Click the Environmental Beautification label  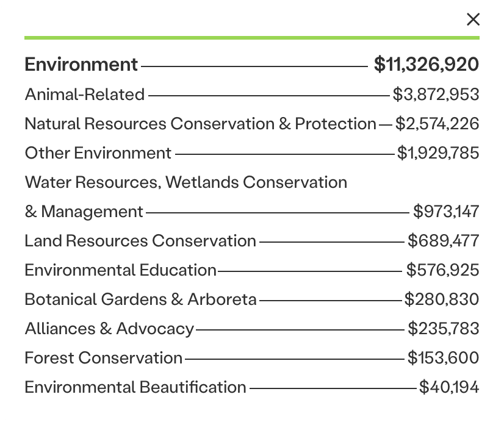tap(135, 387)
